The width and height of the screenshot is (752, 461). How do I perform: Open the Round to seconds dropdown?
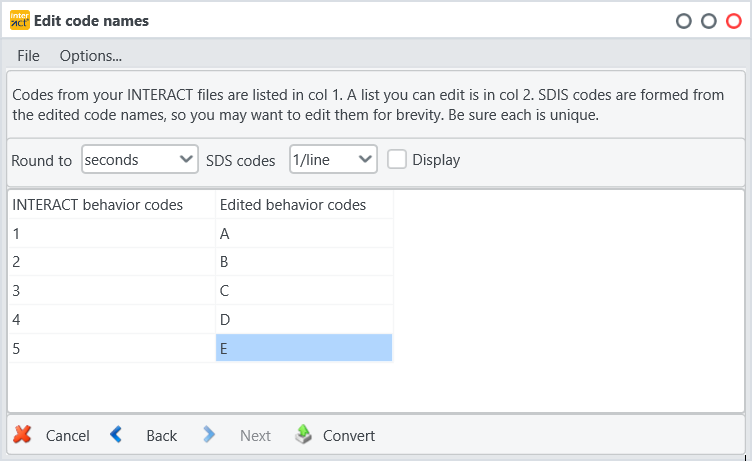click(140, 159)
